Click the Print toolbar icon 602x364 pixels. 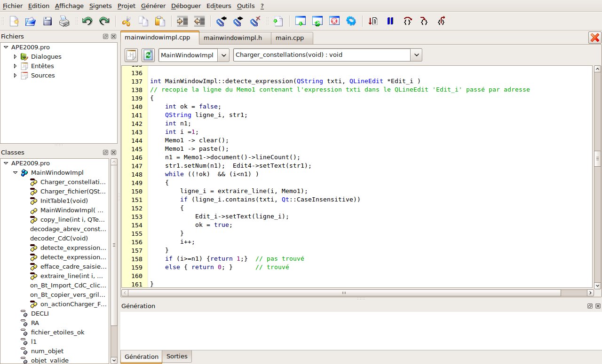(x=64, y=21)
